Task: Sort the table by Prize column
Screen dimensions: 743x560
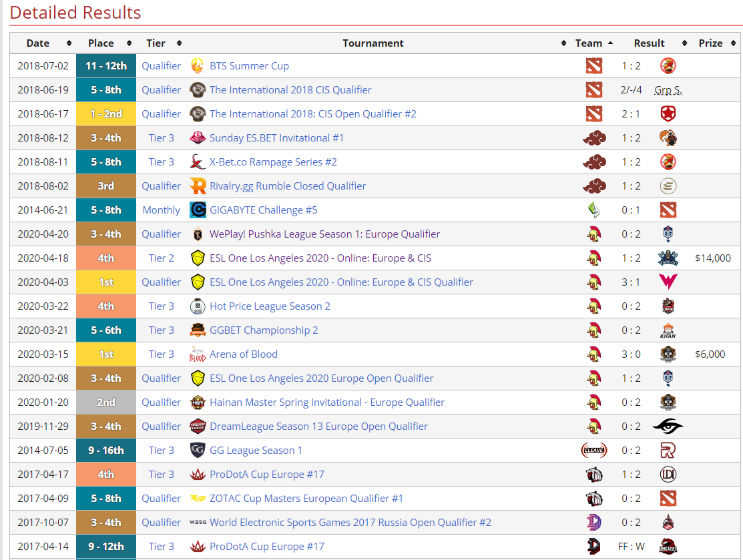Action: (710, 43)
